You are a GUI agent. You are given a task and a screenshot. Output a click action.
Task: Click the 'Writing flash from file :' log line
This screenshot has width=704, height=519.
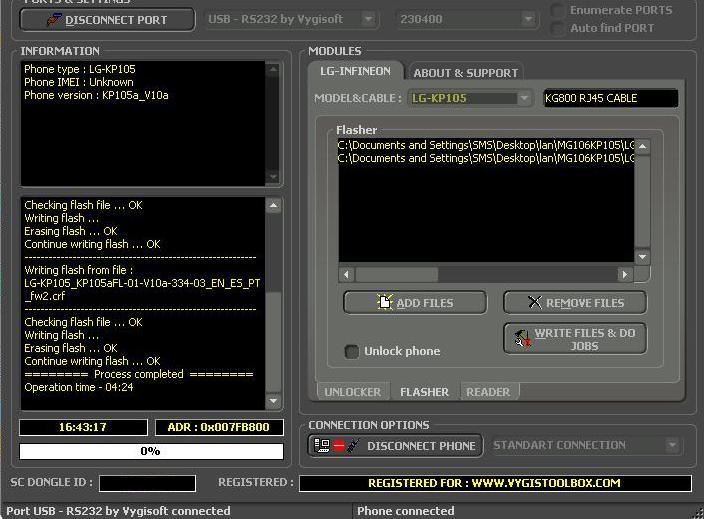pyautogui.click(x=79, y=270)
